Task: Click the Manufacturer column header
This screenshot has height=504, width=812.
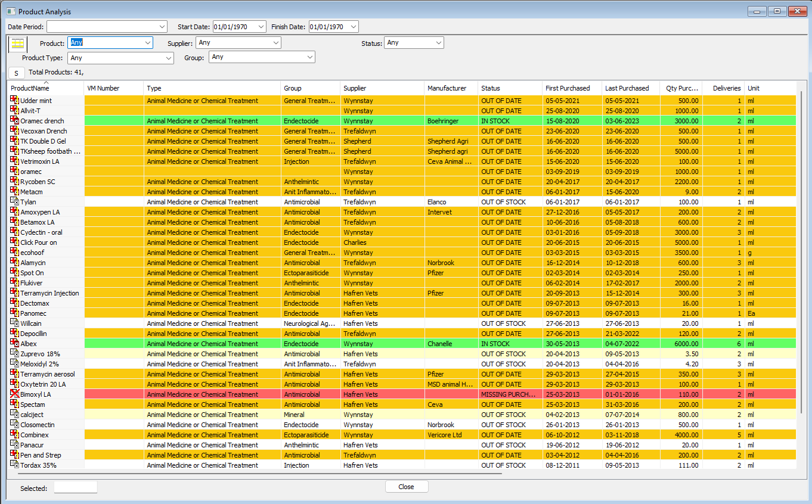Action: point(451,88)
